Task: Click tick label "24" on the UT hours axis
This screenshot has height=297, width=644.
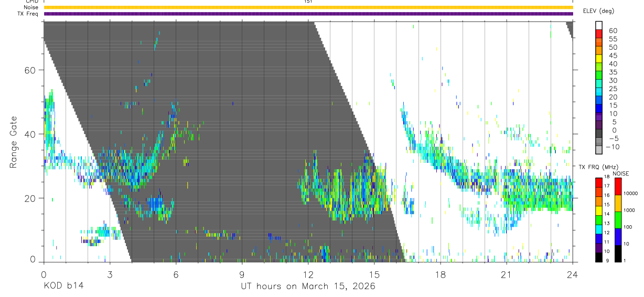Action: tap(573, 274)
